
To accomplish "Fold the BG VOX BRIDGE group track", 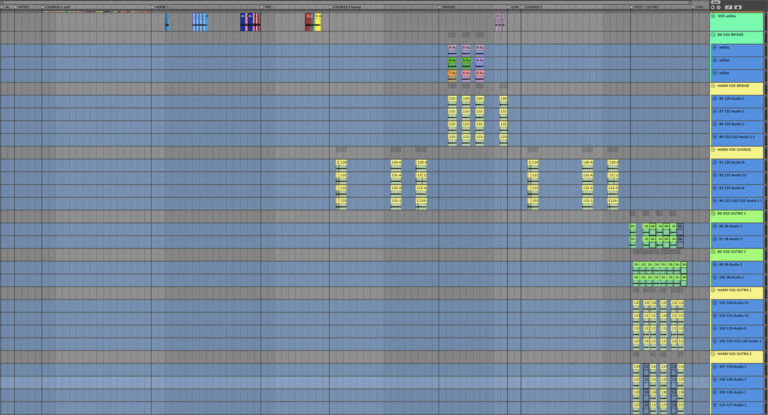I will [714, 34].
